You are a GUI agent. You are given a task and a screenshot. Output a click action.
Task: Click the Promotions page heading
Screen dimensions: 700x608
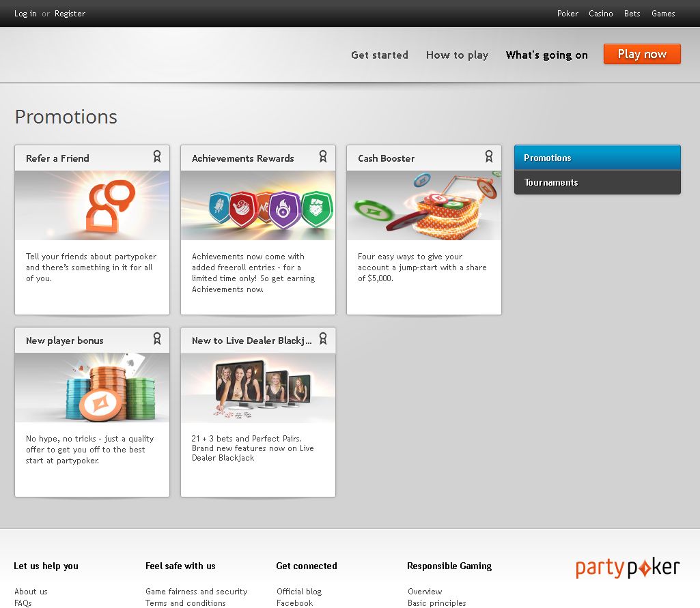[66, 117]
